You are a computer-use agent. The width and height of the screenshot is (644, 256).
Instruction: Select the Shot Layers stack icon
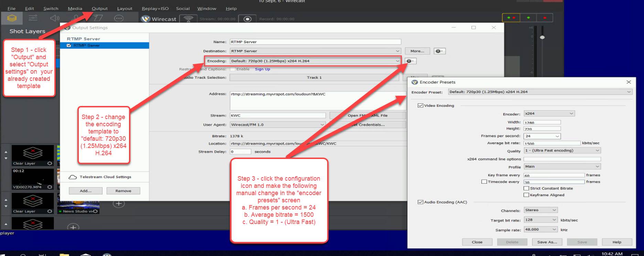coord(12,18)
